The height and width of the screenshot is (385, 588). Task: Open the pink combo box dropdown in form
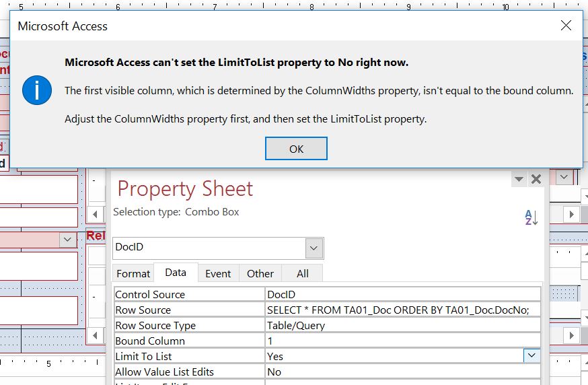(67, 240)
